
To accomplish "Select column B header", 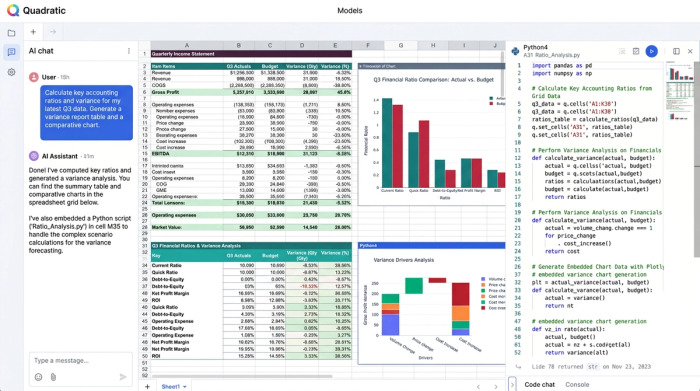I will (239, 45).
